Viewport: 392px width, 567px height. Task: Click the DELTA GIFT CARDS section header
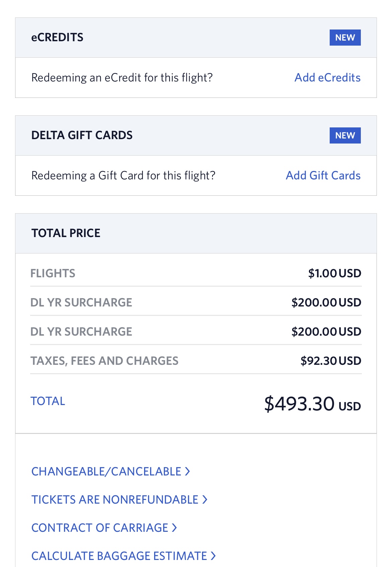click(196, 135)
